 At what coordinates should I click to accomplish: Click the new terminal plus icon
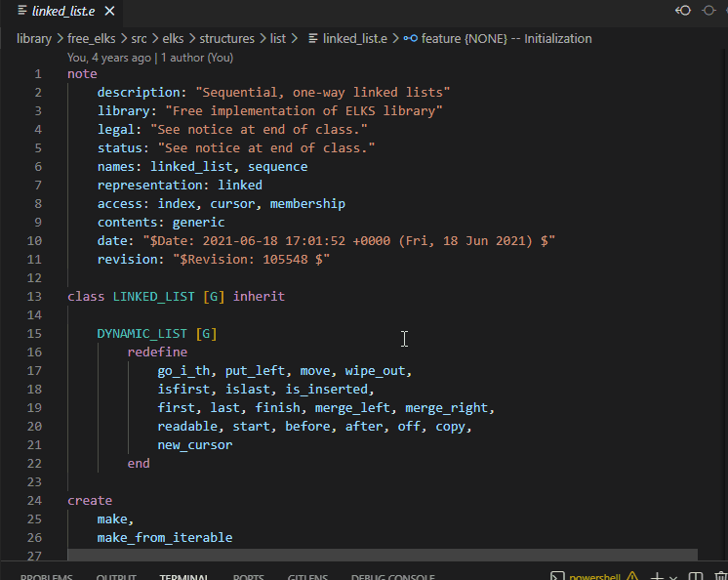click(657, 577)
